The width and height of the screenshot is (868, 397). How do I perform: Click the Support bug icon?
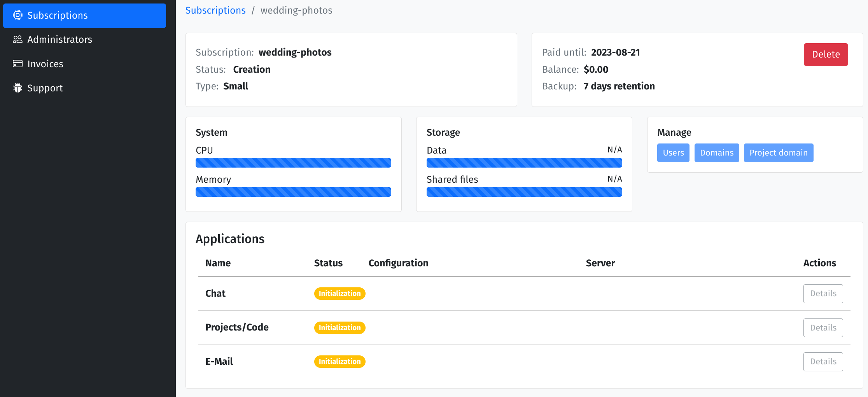pyautogui.click(x=17, y=88)
